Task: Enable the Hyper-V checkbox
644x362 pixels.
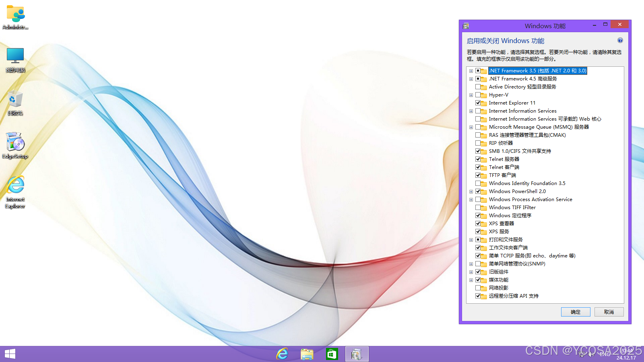Action: tap(478, 95)
